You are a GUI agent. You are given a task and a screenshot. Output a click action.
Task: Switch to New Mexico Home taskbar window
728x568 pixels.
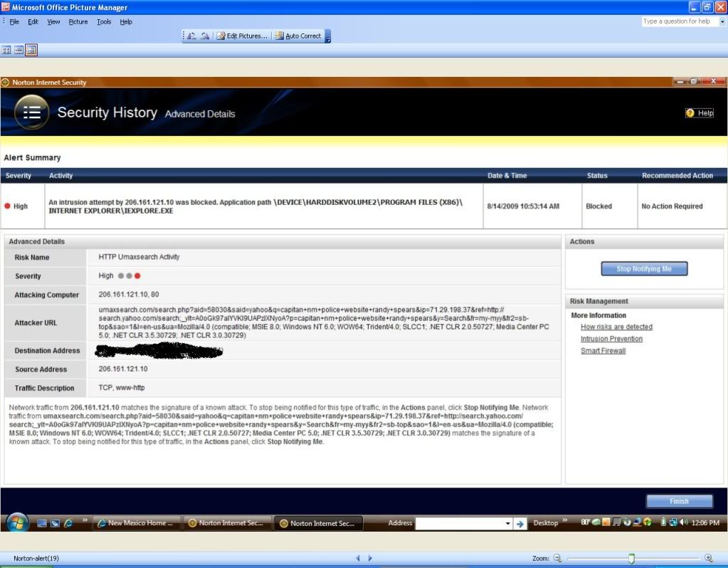coord(136,523)
